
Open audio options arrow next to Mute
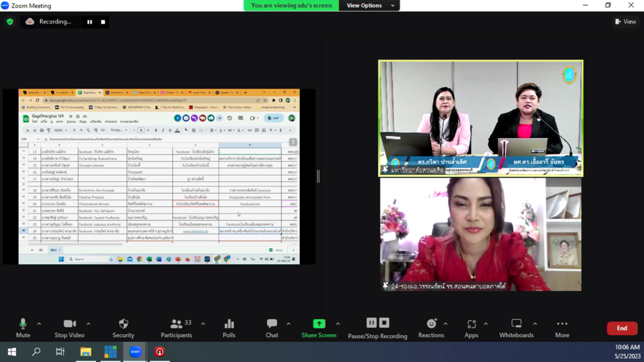[x=39, y=324]
